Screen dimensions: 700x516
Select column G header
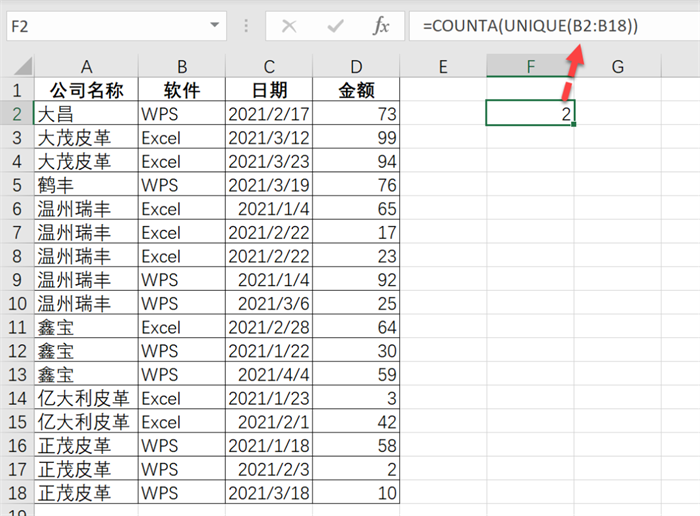tap(617, 67)
